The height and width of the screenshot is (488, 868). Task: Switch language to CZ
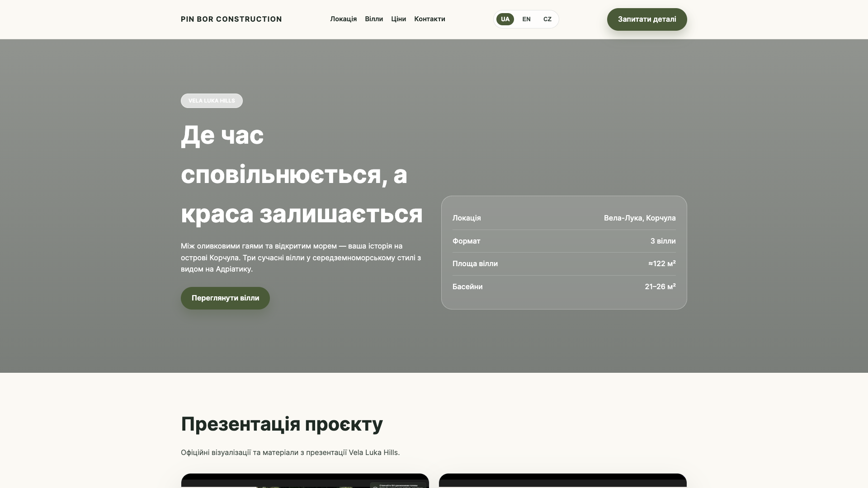click(x=547, y=19)
